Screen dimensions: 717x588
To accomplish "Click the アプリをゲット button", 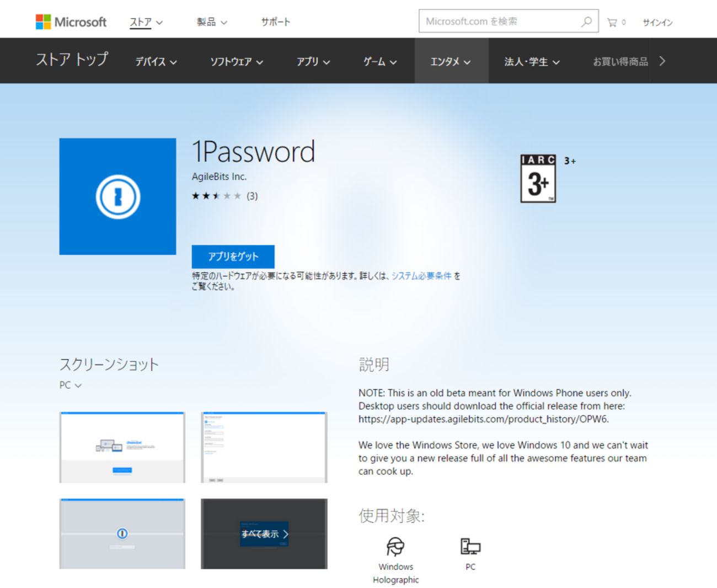I will pos(233,256).
